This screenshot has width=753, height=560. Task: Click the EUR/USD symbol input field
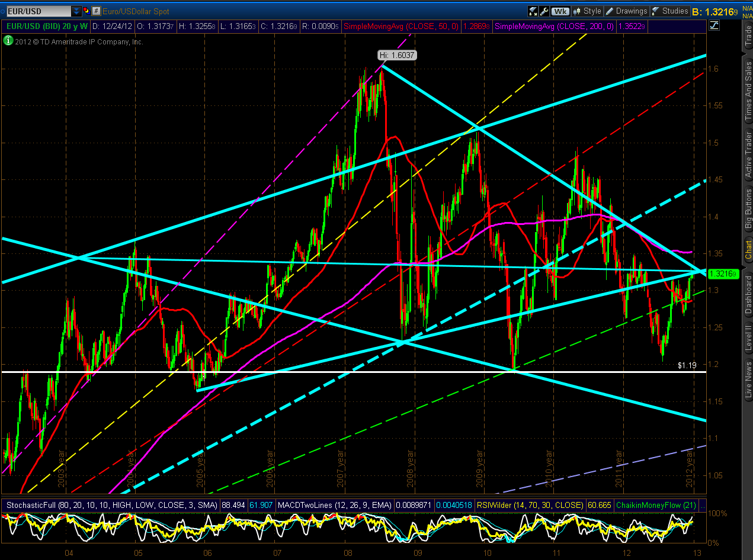[39, 11]
